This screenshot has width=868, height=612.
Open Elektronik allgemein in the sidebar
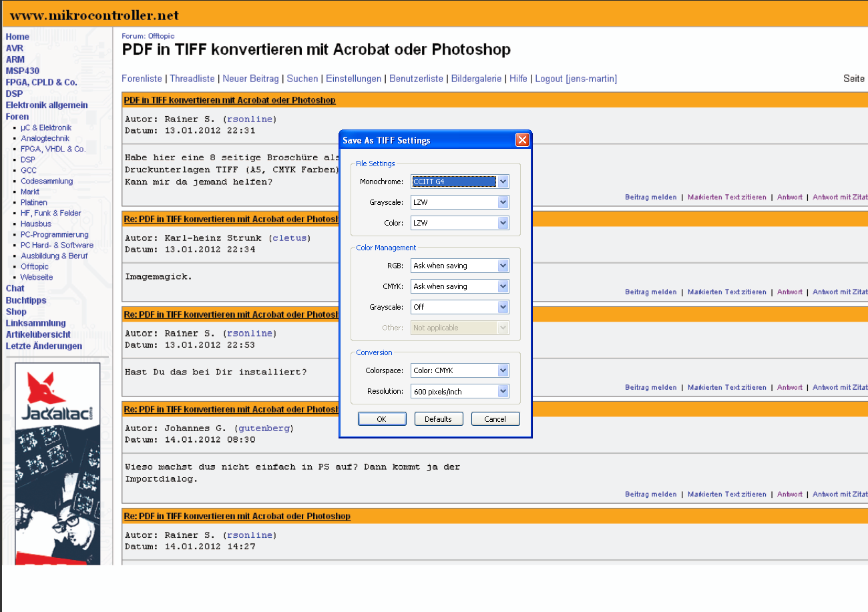pos(47,105)
